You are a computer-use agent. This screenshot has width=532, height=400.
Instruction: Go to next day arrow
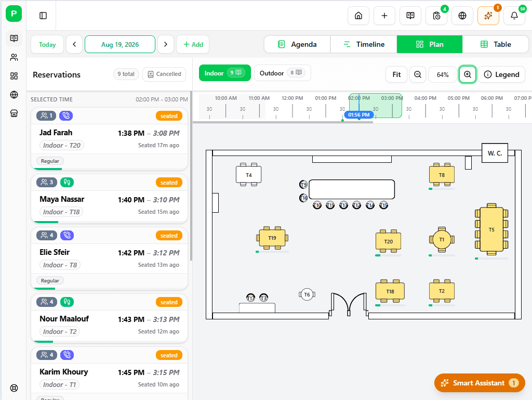click(x=166, y=45)
